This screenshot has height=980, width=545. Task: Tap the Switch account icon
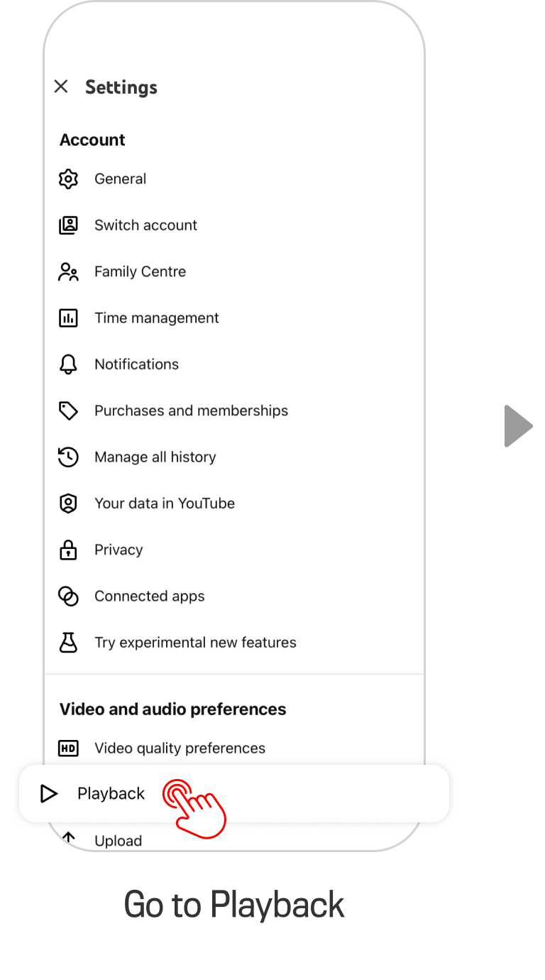point(68,225)
